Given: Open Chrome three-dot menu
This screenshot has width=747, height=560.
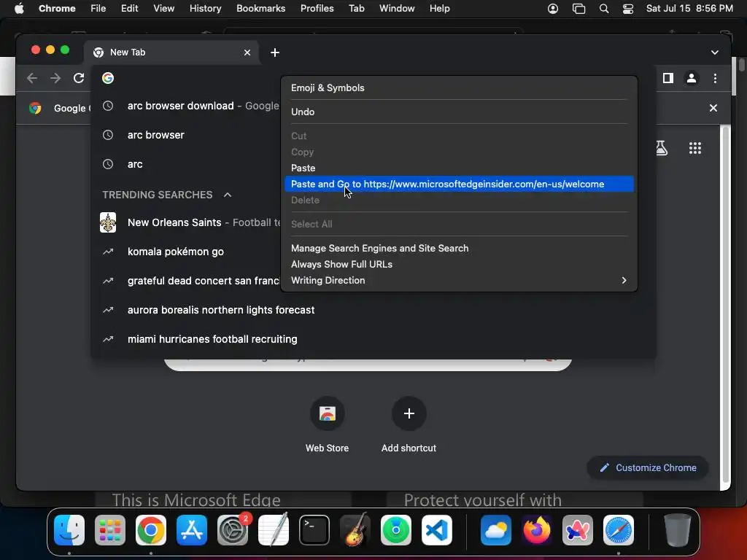Looking at the screenshot, I should click(x=715, y=78).
